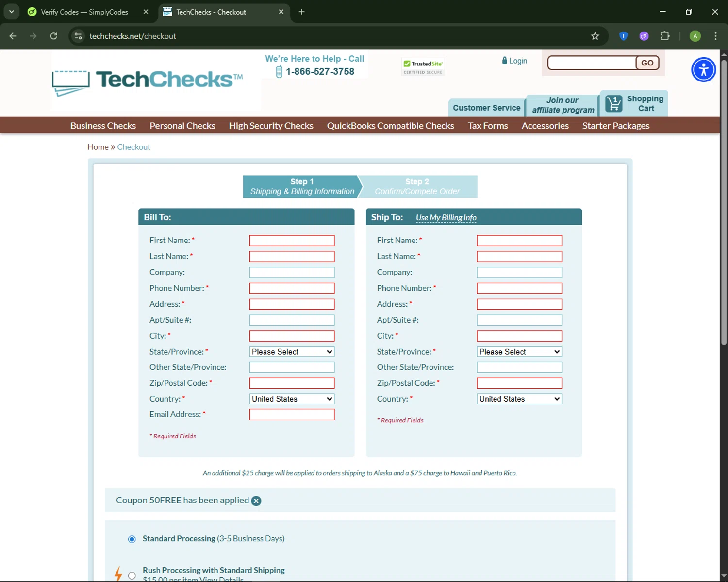Screen dimensions: 728x582
Task: Click the Bill To Last Name field
Action: tap(292, 257)
